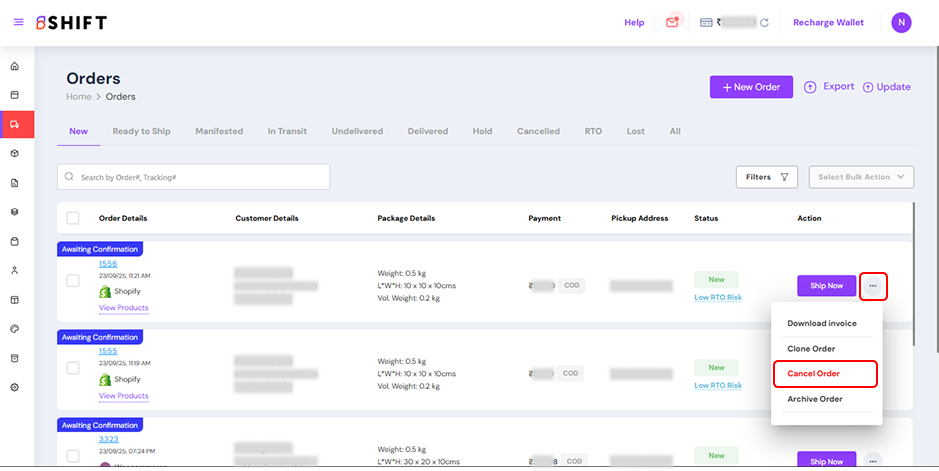The height and width of the screenshot is (471, 939).
Task: Expand the Select Bulk Action dropdown
Action: click(x=861, y=177)
